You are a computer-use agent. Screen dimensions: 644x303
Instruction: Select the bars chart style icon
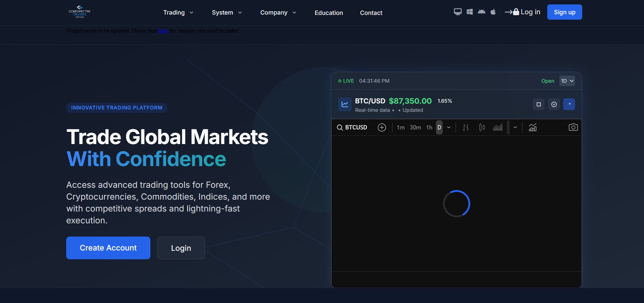click(x=466, y=127)
